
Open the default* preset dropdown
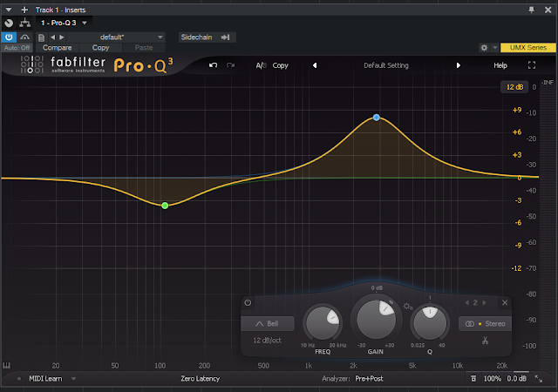(x=116, y=37)
